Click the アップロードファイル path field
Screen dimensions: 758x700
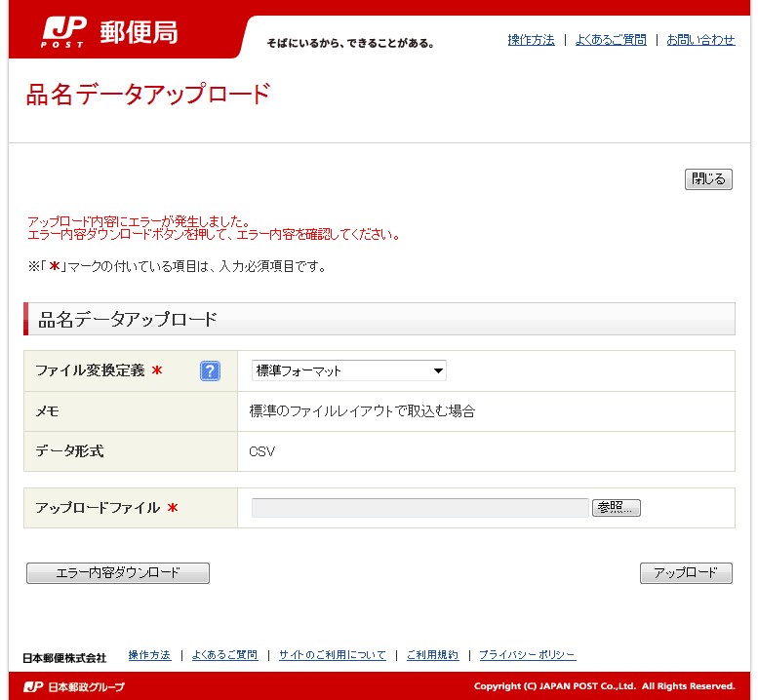[419, 508]
